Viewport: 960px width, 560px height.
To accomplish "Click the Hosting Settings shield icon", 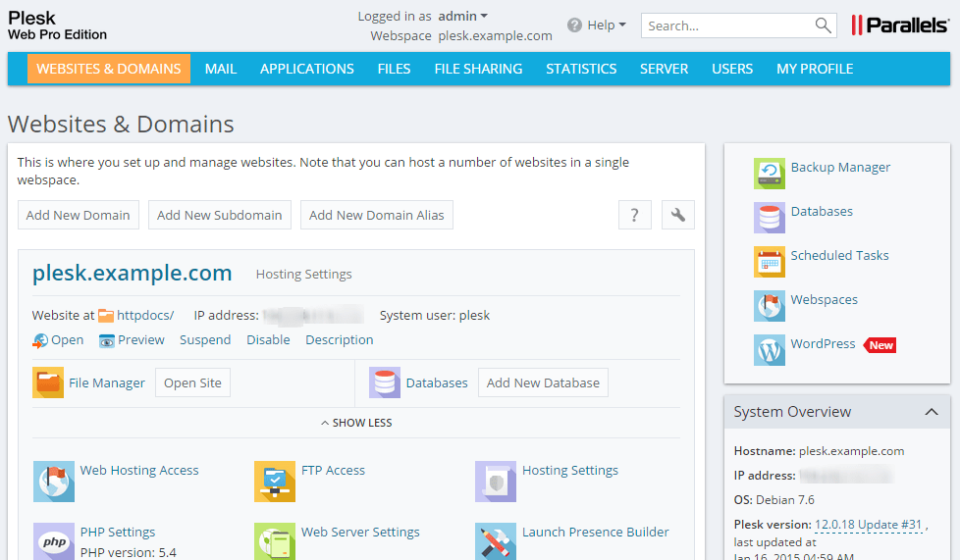I will [496, 482].
